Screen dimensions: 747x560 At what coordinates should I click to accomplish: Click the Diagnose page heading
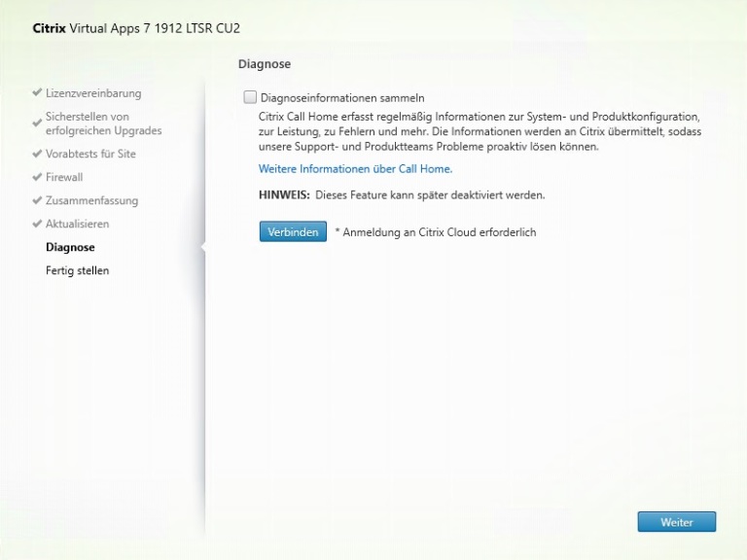(265, 64)
